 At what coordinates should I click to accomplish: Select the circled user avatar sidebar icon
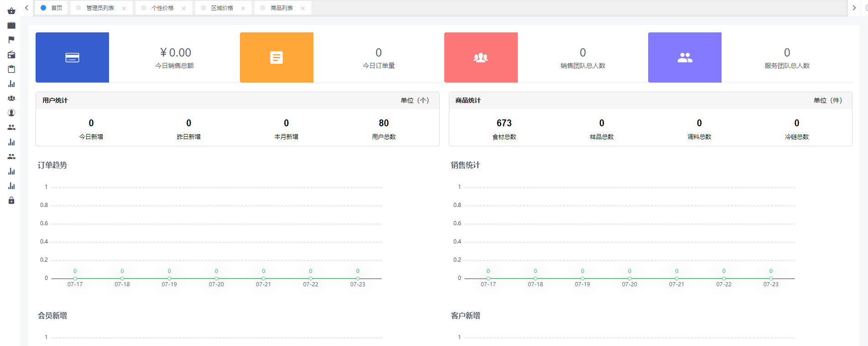coord(11,113)
